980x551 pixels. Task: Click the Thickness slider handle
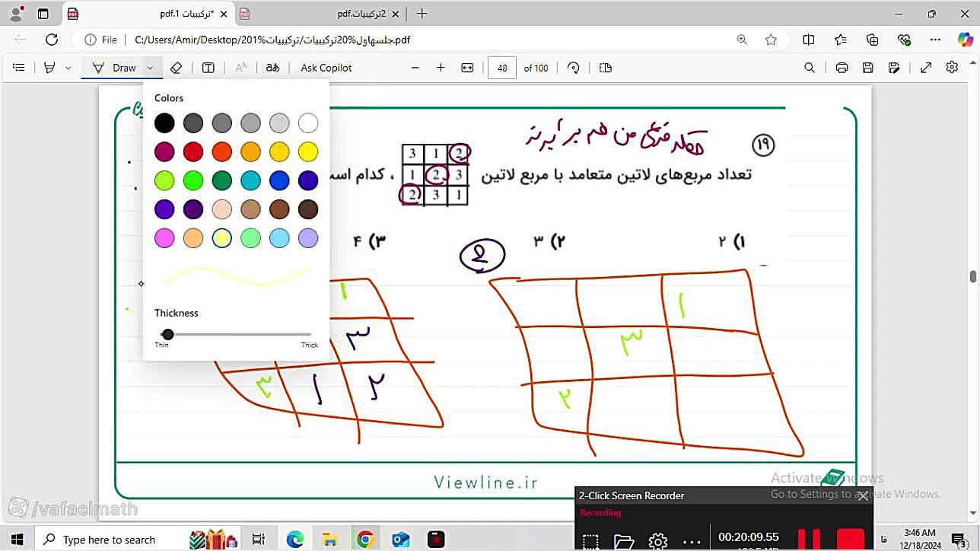coord(168,334)
